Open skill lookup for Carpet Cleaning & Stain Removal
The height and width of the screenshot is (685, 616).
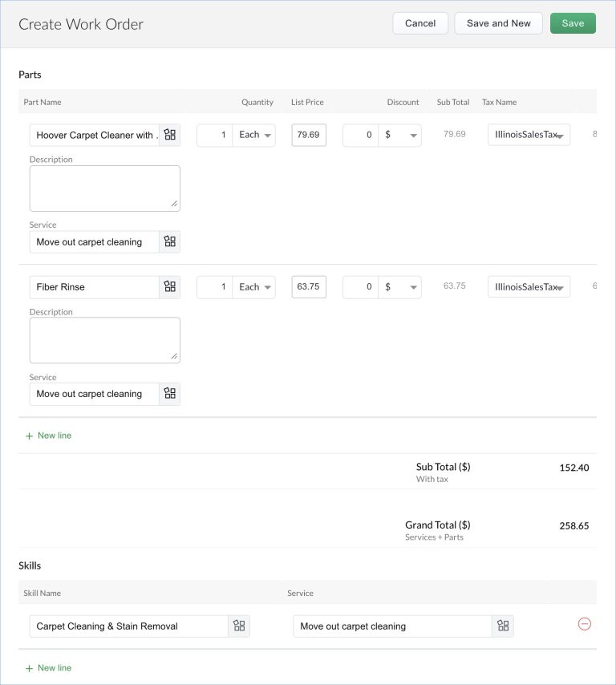pos(238,626)
